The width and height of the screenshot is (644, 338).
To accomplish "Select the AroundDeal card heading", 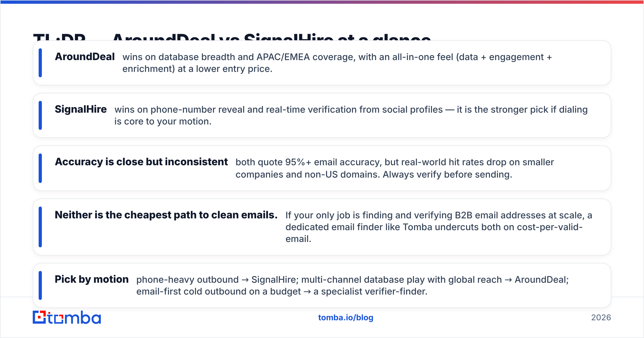I will (x=85, y=57).
